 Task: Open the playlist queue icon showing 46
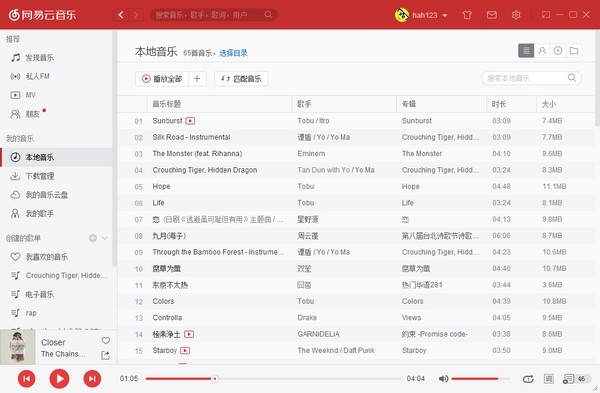[x=574, y=379]
